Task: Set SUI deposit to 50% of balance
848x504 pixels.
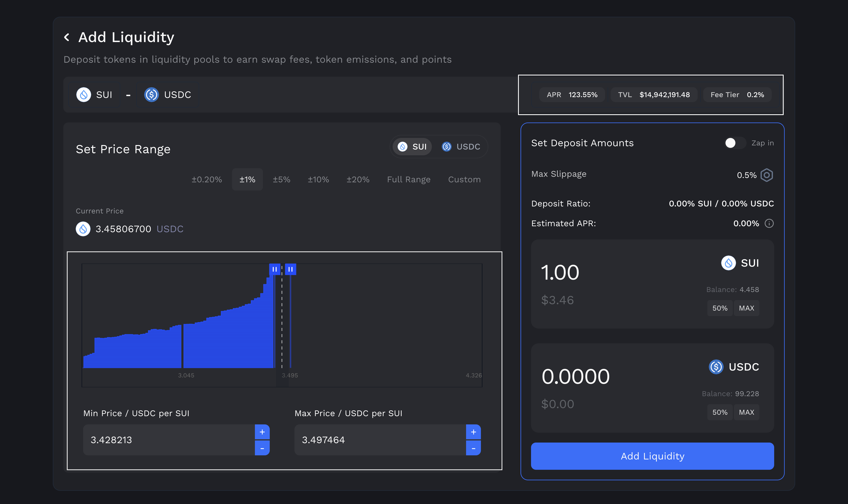Action: [x=720, y=308]
